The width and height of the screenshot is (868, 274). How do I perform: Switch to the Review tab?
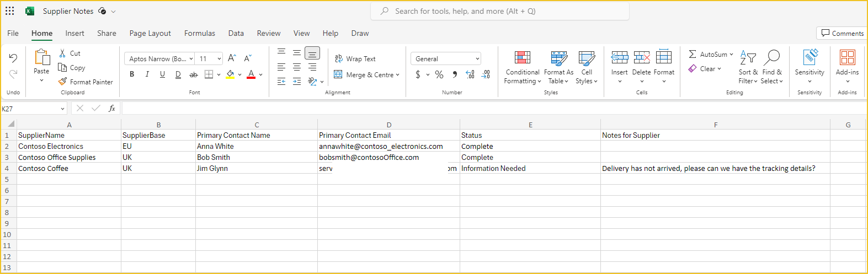(x=269, y=33)
